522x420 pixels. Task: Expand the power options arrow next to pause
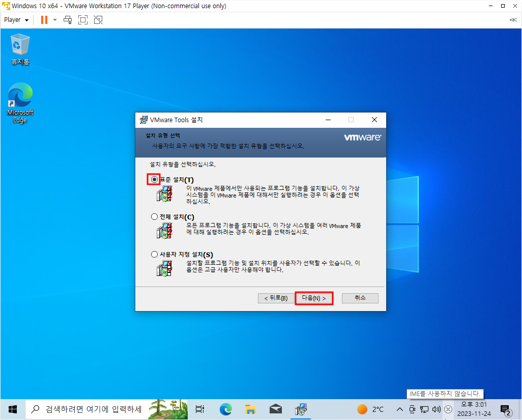click(x=55, y=20)
